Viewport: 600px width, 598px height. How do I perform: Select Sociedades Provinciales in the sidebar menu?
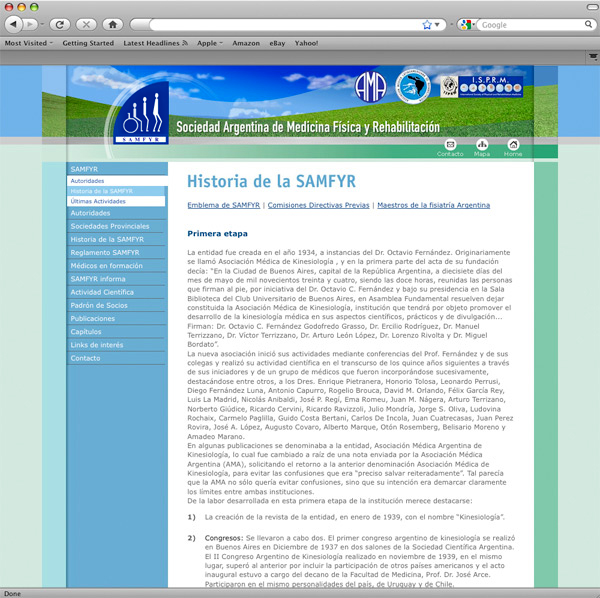(x=110, y=226)
